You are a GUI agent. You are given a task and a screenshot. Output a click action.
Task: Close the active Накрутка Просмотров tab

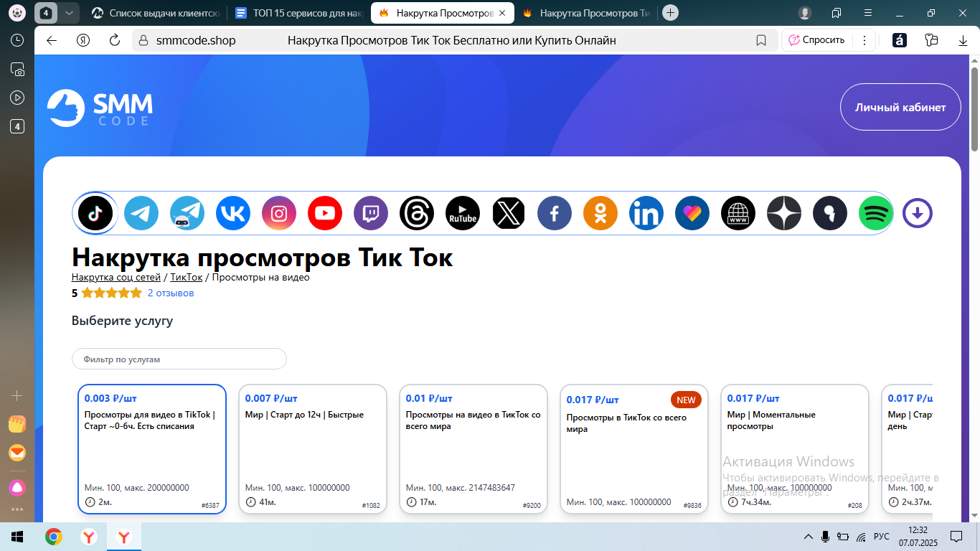click(502, 13)
